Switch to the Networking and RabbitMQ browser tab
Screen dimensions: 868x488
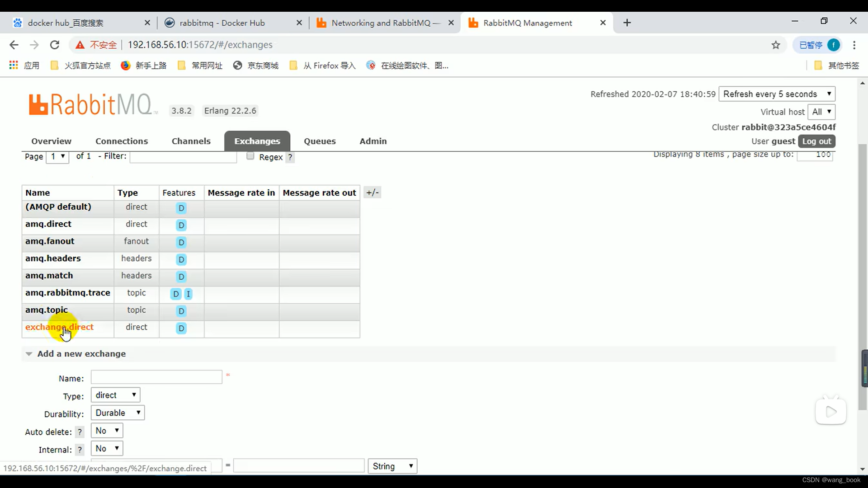pyautogui.click(x=384, y=23)
